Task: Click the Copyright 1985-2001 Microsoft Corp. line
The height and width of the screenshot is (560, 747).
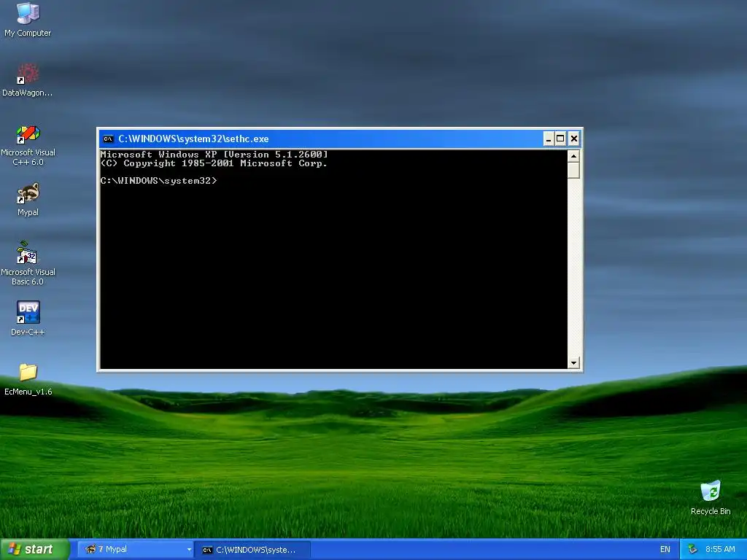Action: point(214,163)
